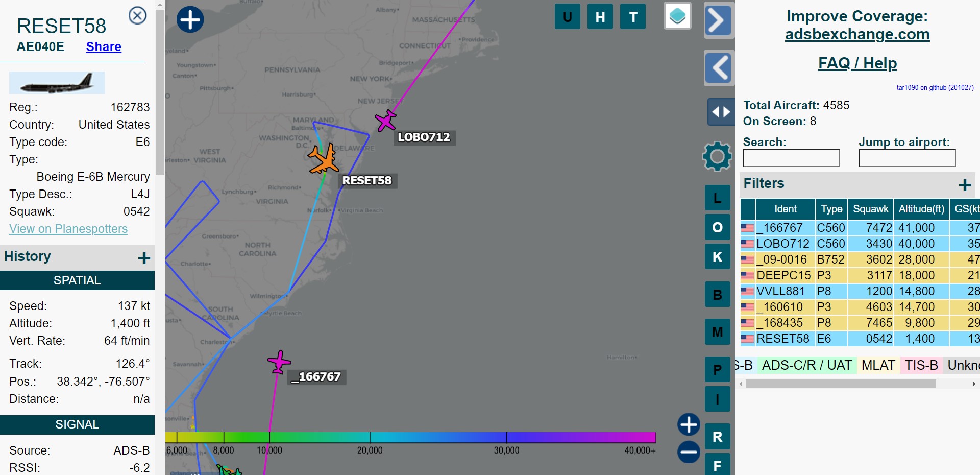Viewport: 980px width, 475px height.
Task: Click the ADS-C/R / UAT legend label
Action: coord(806,365)
